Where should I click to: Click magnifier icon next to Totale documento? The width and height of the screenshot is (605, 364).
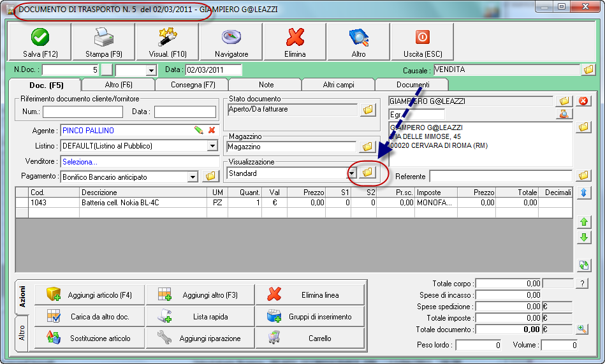(582, 330)
